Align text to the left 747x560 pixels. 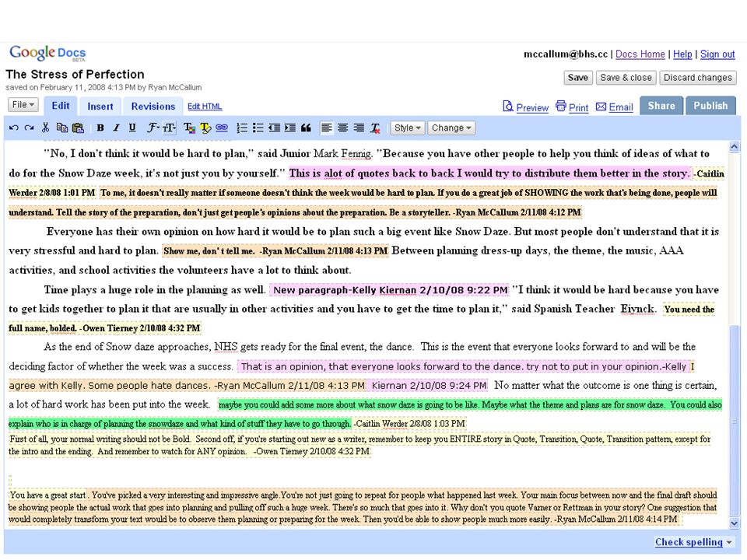click(x=327, y=128)
